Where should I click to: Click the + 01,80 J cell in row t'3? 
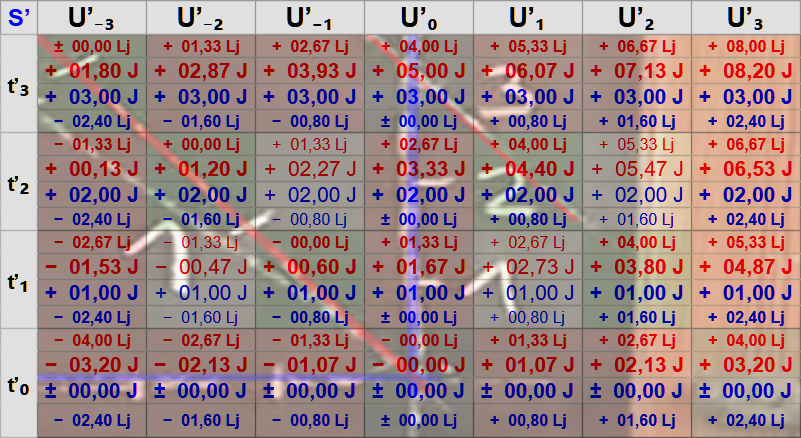[x=92, y=71]
